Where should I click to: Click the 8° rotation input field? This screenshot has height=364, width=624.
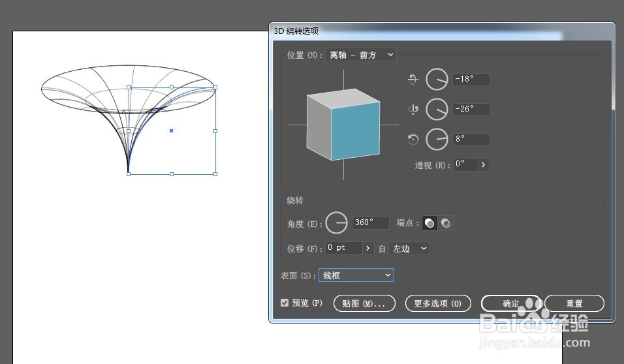pos(471,139)
